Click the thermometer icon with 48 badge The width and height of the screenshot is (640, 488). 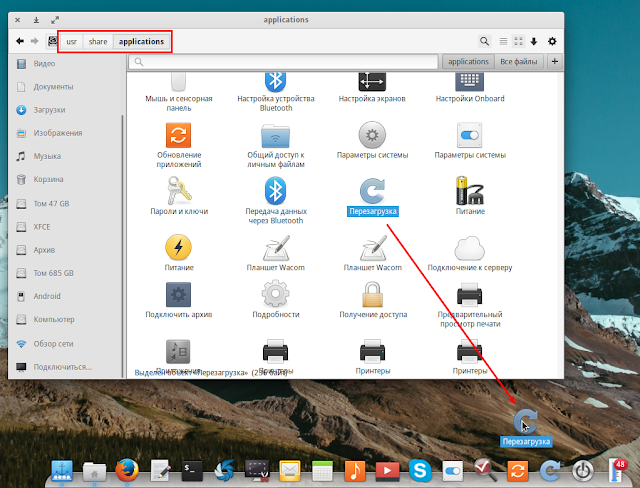(618, 470)
